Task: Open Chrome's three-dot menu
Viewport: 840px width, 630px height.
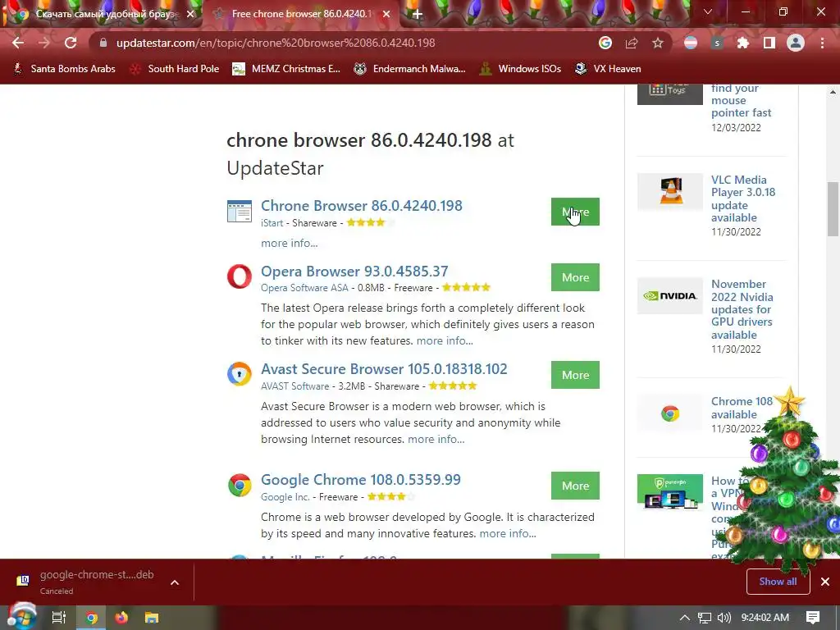Action: click(x=822, y=43)
